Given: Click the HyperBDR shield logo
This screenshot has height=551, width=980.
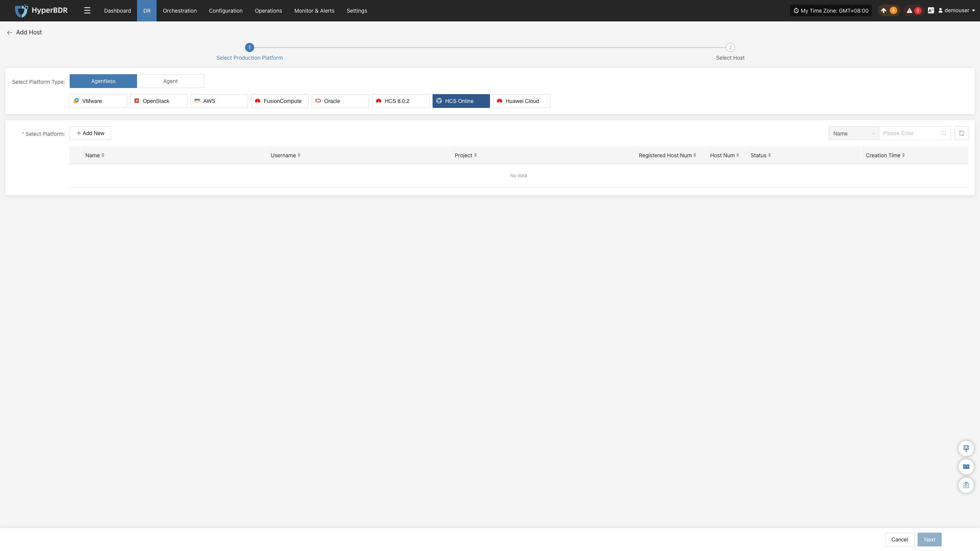Looking at the screenshot, I should point(21,11).
